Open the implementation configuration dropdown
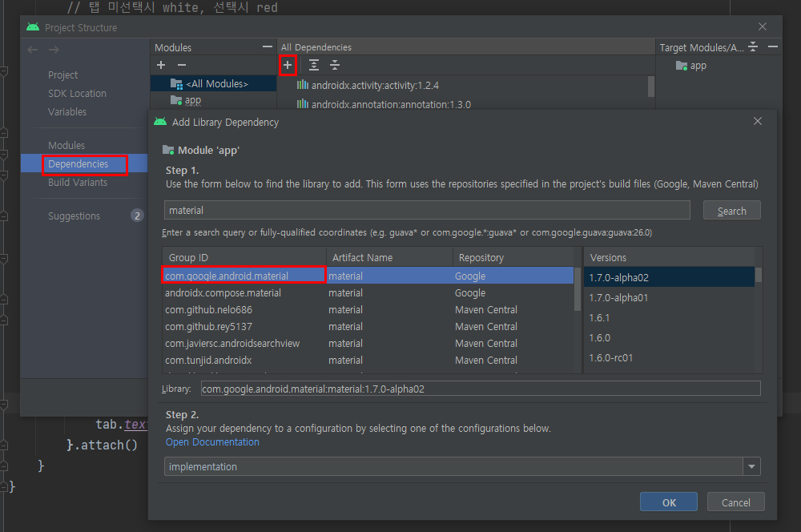The image size is (801, 532). [462, 466]
